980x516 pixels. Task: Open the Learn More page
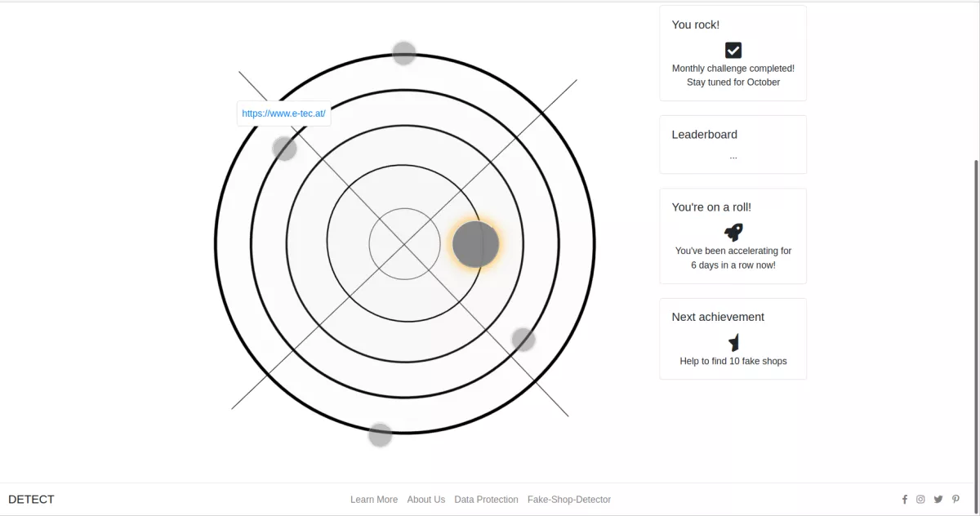click(374, 499)
